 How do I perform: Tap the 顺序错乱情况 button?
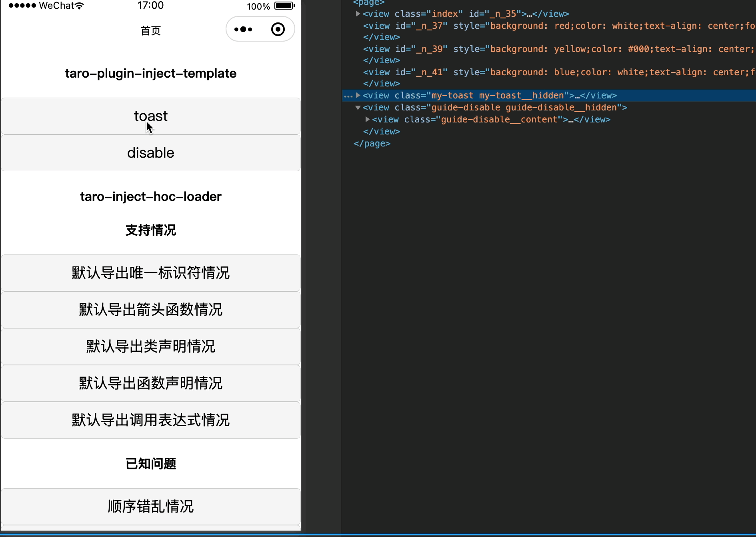(x=151, y=507)
